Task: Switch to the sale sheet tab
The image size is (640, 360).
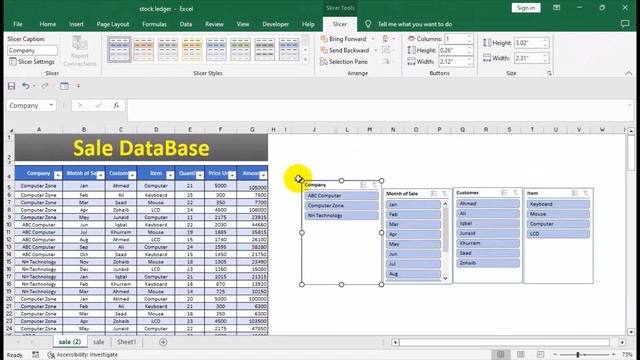Action: [x=98, y=342]
